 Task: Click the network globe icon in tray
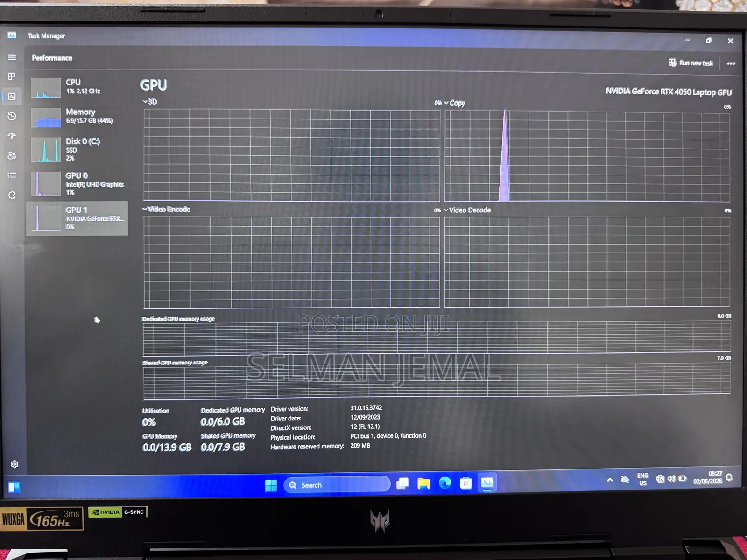(660, 479)
